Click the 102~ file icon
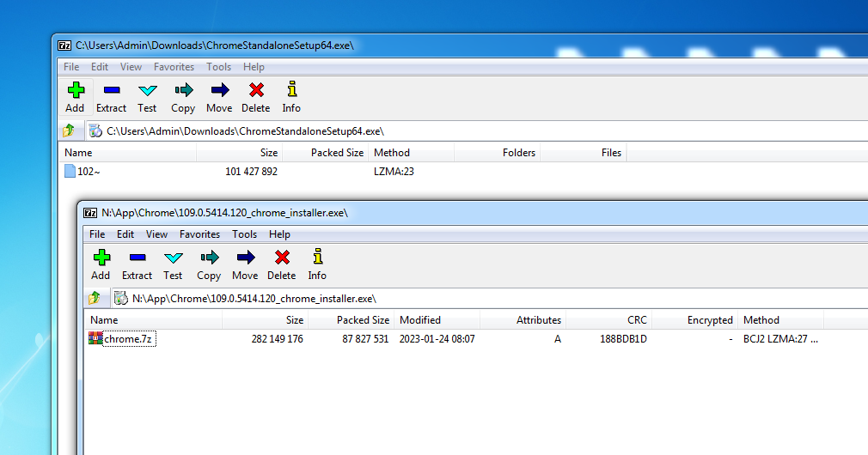The width and height of the screenshot is (868, 455). (x=70, y=171)
